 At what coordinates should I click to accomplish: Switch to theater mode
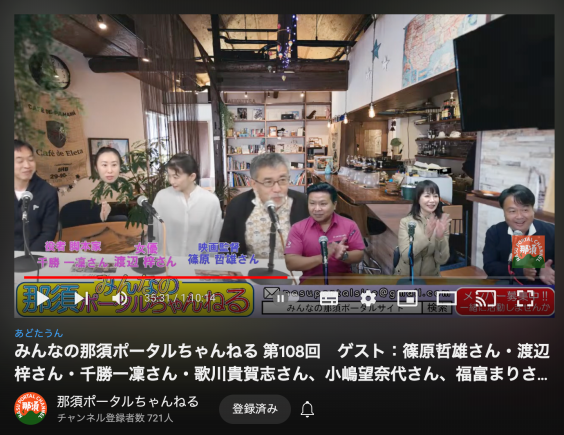pos(446,298)
